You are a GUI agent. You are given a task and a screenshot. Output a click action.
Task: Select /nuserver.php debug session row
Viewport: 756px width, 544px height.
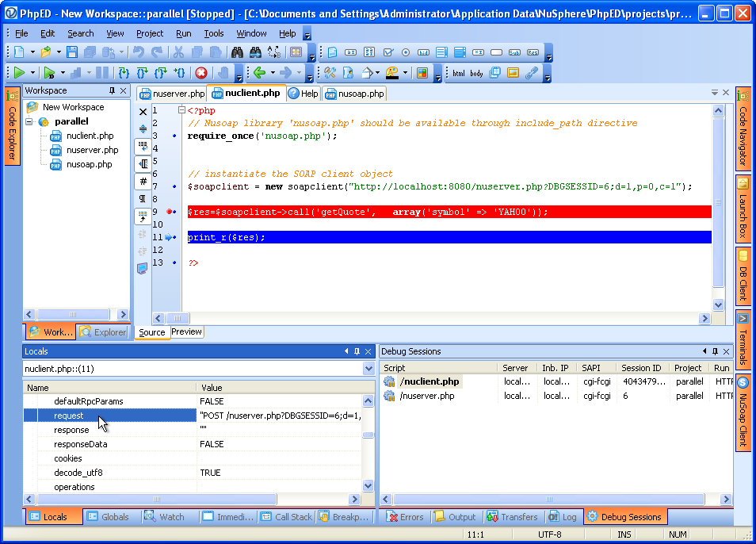(428, 396)
